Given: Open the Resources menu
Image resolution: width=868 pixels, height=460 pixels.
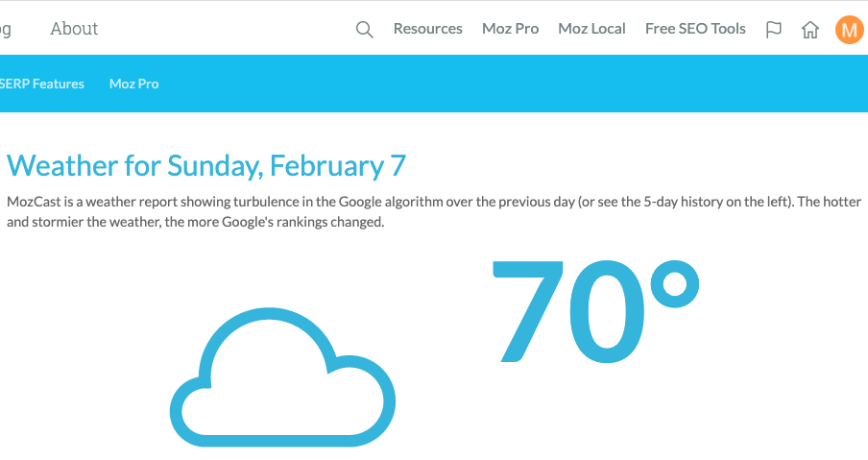Looking at the screenshot, I should 428,29.
